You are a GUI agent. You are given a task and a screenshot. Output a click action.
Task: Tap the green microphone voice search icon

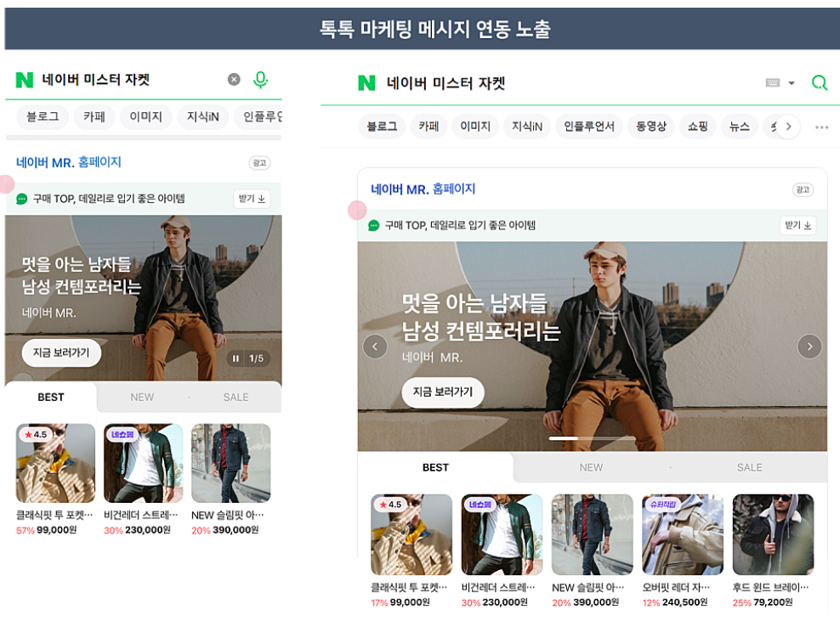point(260,79)
